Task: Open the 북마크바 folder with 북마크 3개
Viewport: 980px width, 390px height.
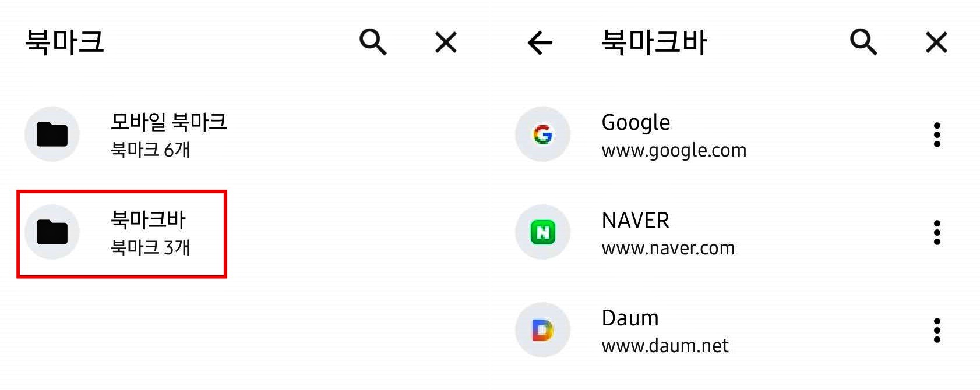Action: click(121, 234)
